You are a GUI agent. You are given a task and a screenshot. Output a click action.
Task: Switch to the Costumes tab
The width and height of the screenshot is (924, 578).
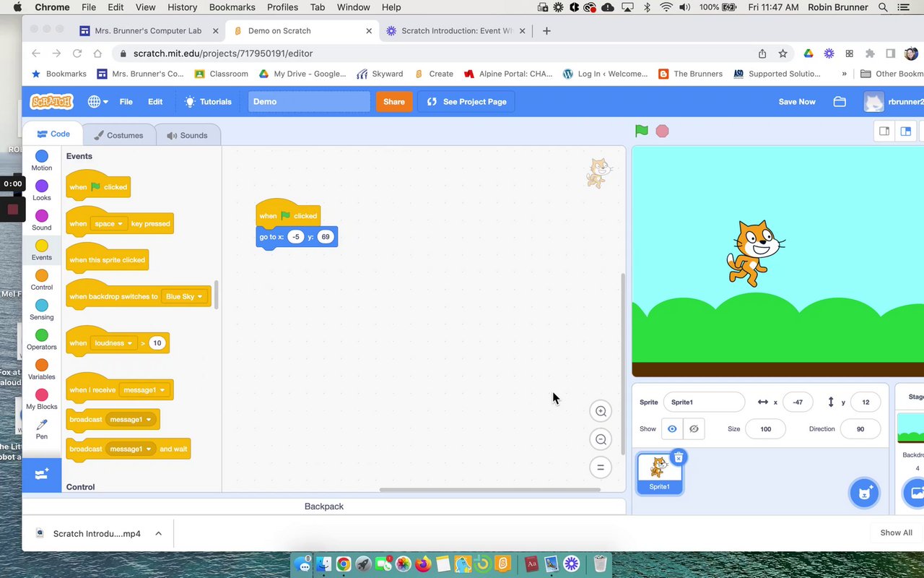(118, 135)
